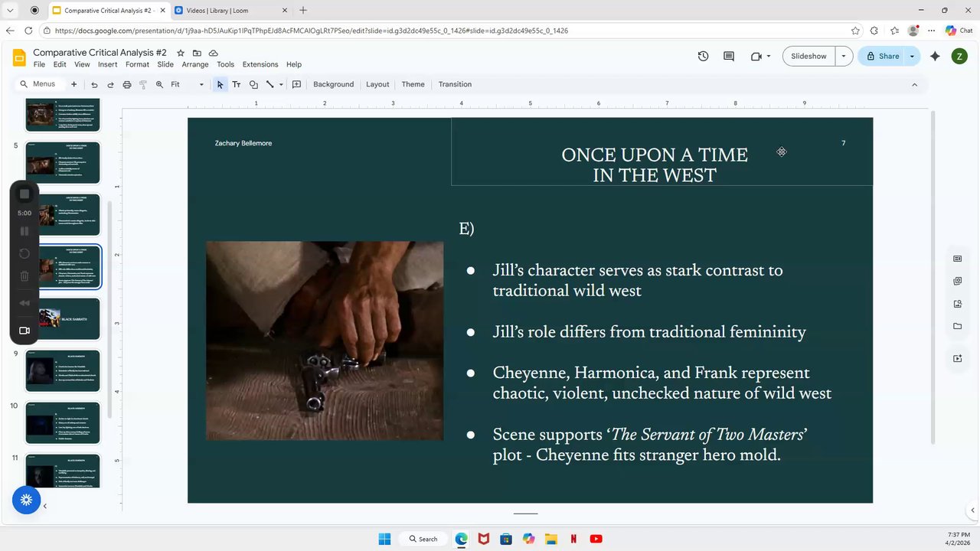Screen dimensions: 980x551
Task: Click the Gemini sparkle icon
Action: coord(935,56)
